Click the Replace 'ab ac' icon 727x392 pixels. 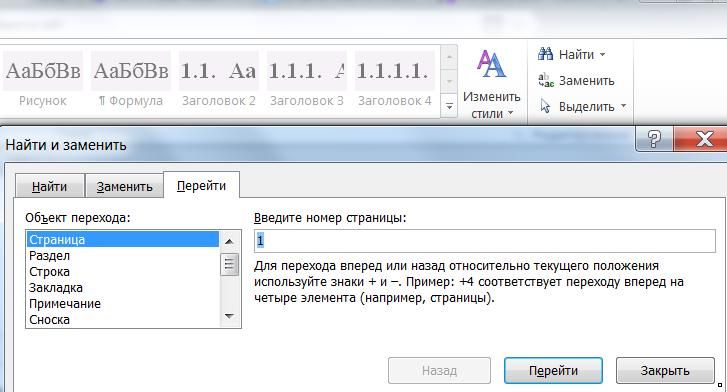click(x=546, y=80)
